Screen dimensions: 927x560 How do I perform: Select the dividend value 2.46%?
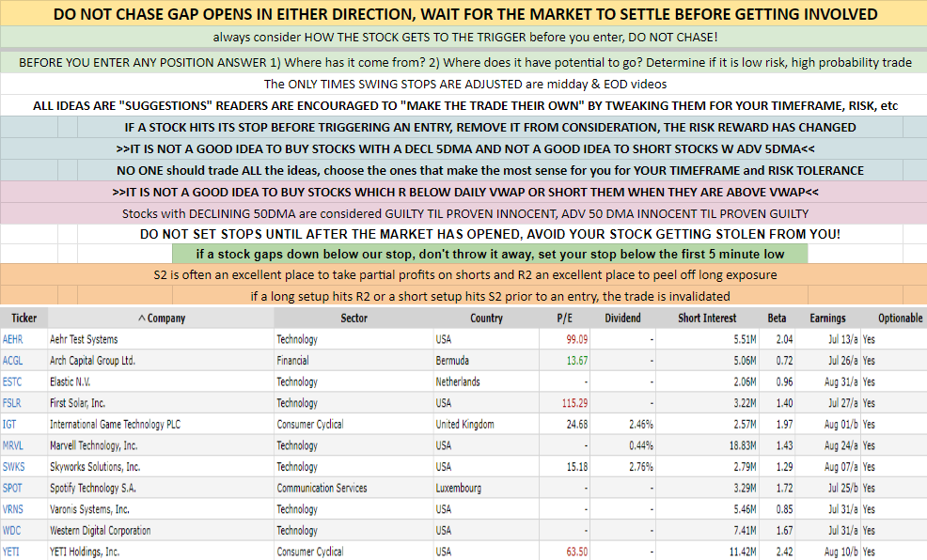(x=641, y=424)
